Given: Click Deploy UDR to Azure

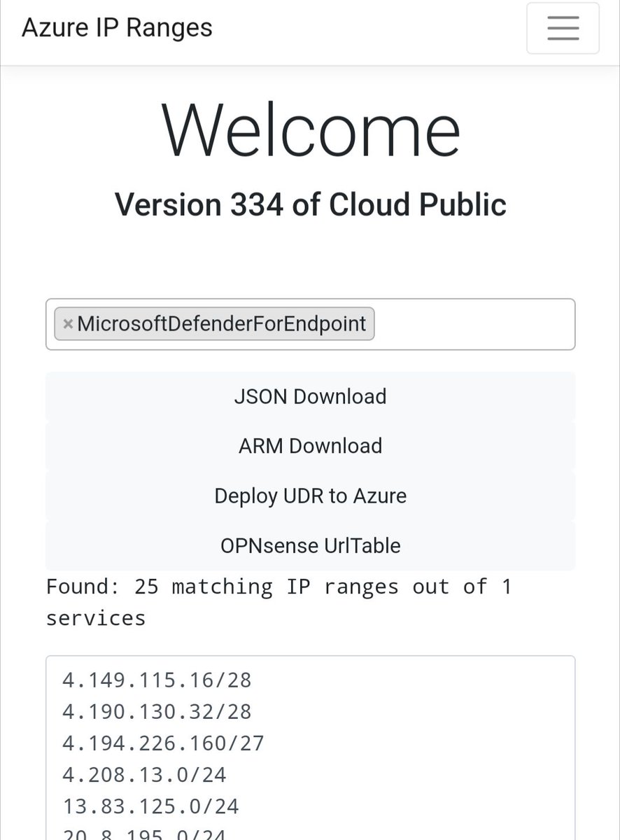Looking at the screenshot, I should pyautogui.click(x=310, y=496).
